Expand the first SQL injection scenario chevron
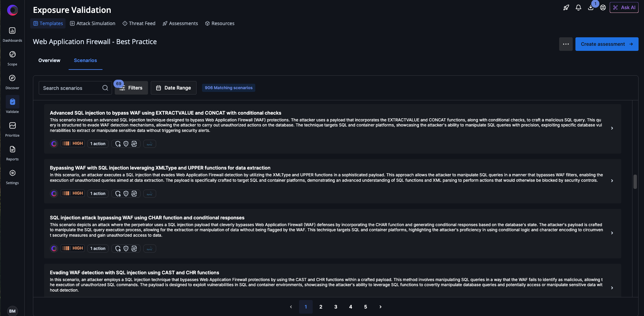Screen dimensions: 644x316 click(x=612, y=128)
